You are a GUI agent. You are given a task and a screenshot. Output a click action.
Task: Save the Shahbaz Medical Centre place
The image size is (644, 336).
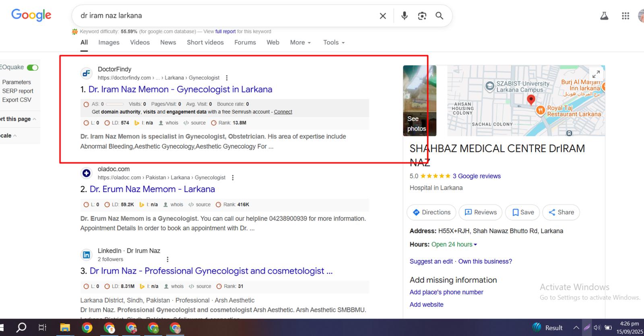coord(523,212)
